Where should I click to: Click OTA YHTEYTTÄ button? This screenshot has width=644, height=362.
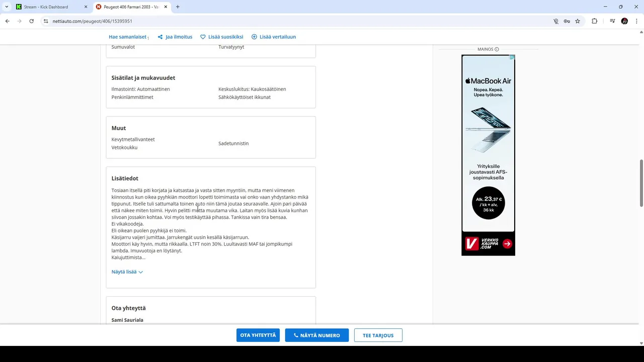click(x=258, y=335)
